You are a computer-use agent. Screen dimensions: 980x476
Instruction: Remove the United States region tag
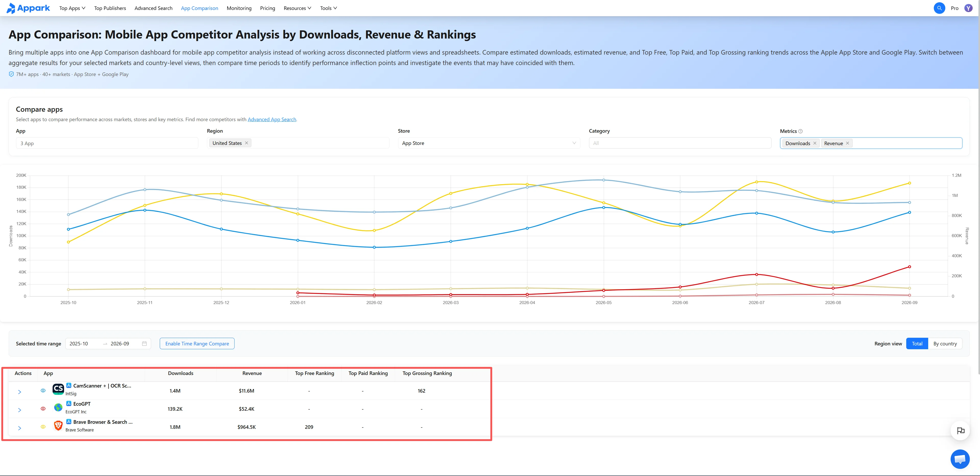[x=247, y=143]
